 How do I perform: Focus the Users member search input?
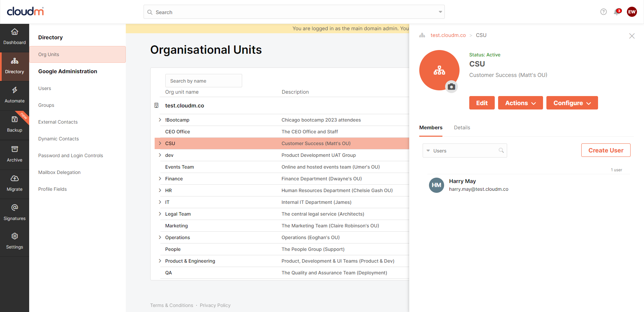point(465,150)
